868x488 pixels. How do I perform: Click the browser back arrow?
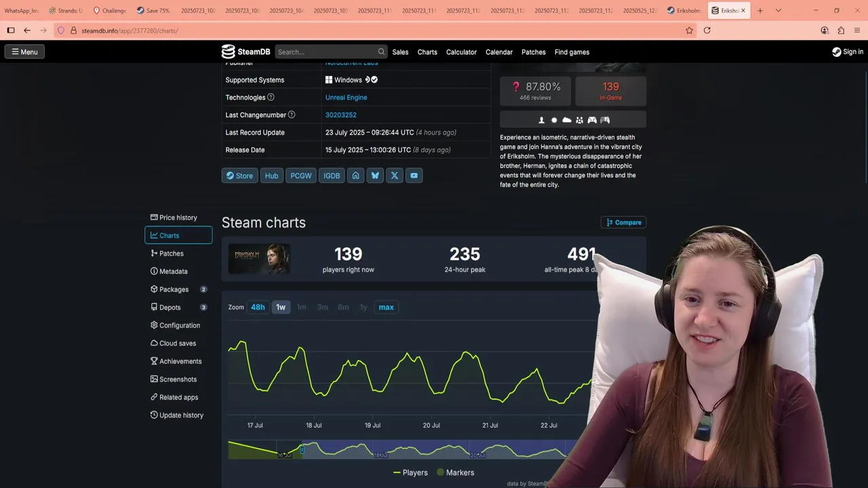pos(27,30)
